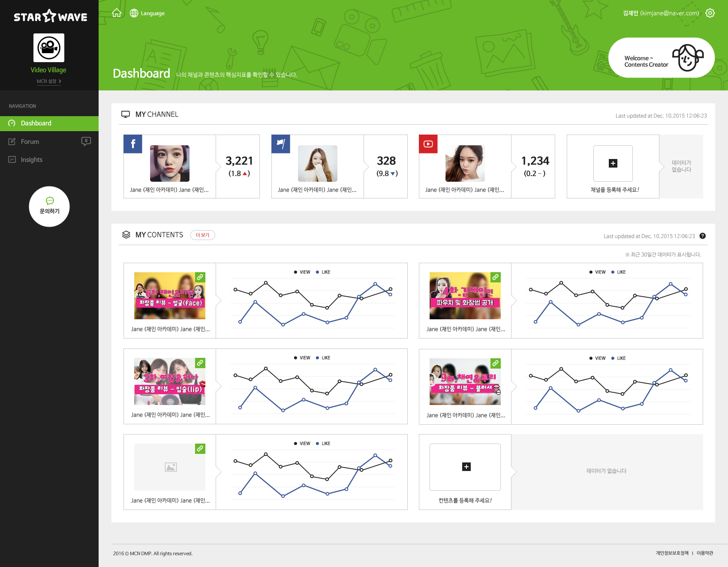Select Dashboard in the navigation
Image resolution: width=728 pixels, height=567 pixels.
[36, 123]
